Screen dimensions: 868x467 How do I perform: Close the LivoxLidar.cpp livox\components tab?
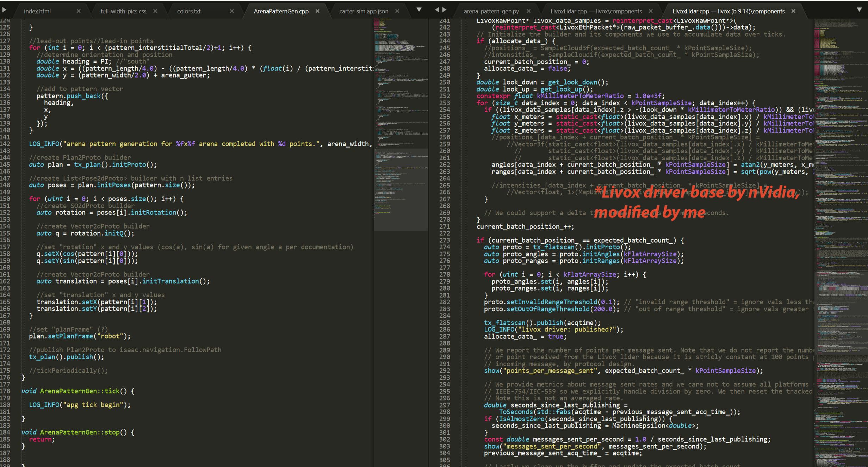coord(651,11)
